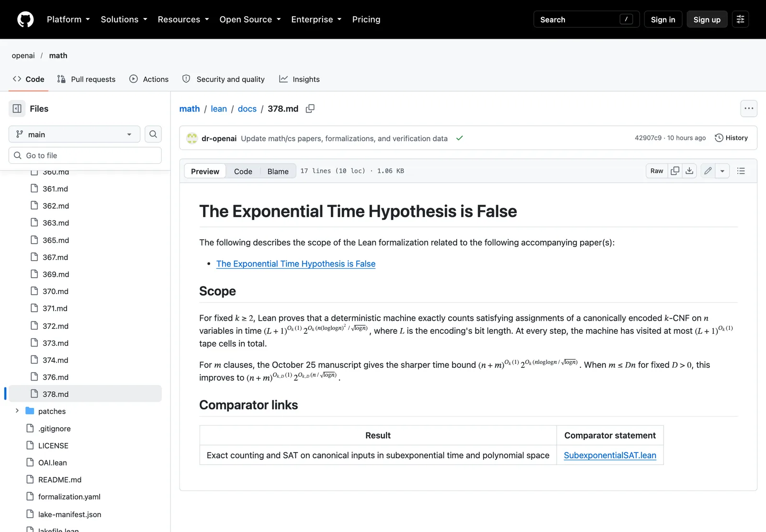Click the Sign up button

pyautogui.click(x=707, y=20)
